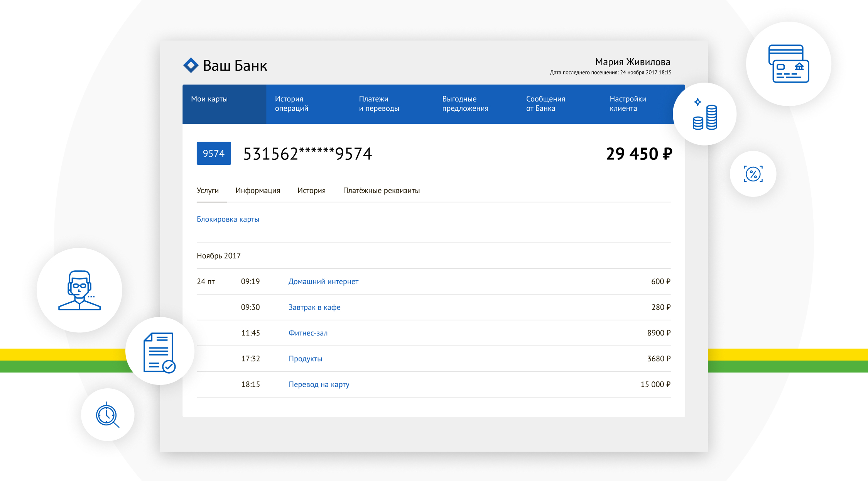Click the coin stacks savings icon
The width and height of the screenshot is (868, 481).
click(x=704, y=115)
